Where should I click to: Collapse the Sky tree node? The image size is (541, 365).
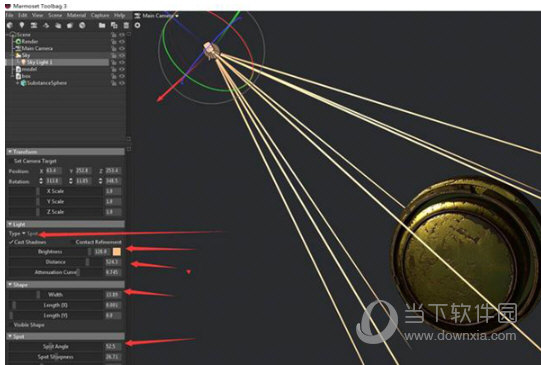(13, 55)
